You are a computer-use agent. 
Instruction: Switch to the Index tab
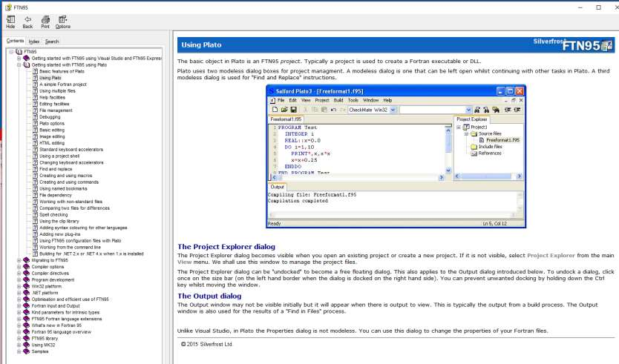coord(34,42)
